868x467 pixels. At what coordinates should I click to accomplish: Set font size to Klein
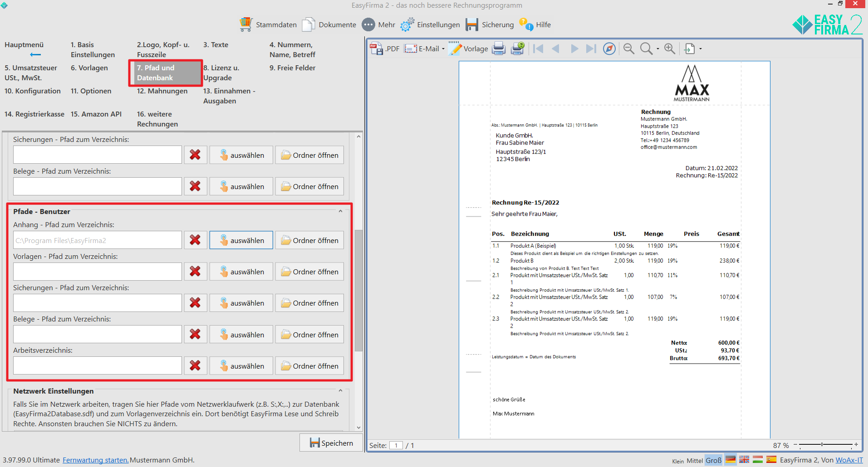point(678,461)
